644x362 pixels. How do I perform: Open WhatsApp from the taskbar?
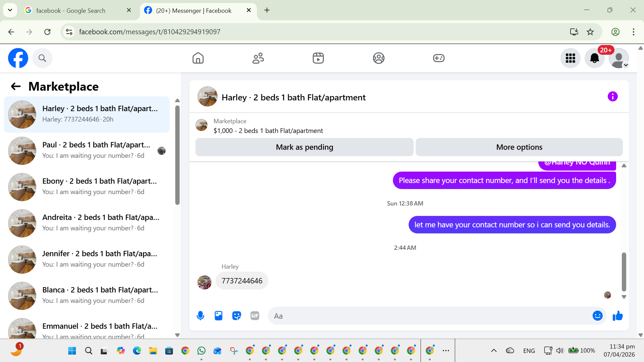201,351
